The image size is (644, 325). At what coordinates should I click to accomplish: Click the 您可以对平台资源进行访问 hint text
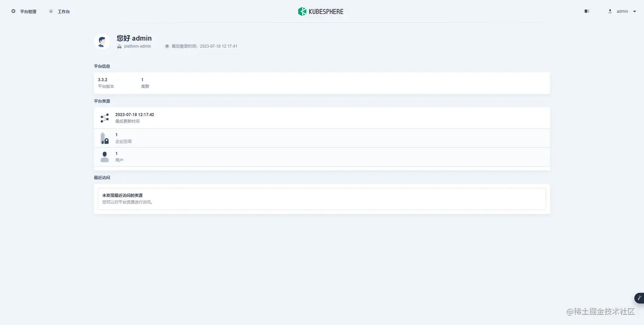(128, 202)
